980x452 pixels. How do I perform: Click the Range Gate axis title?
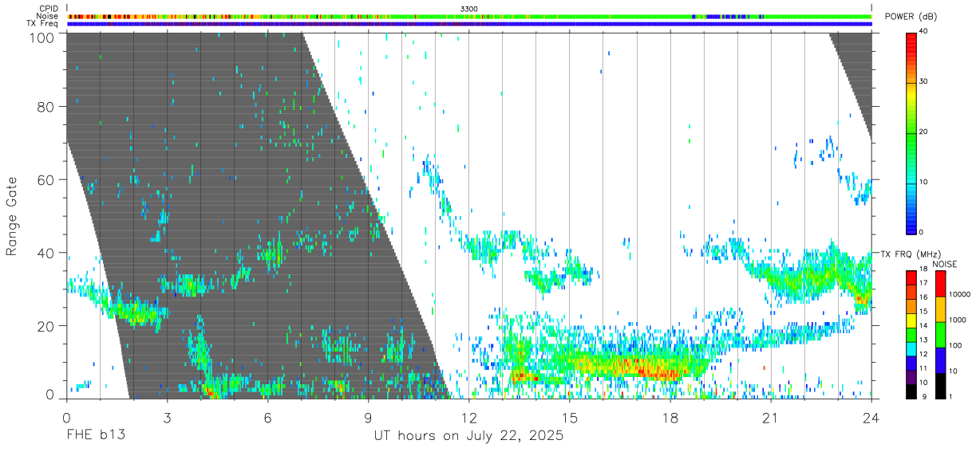coord(14,216)
